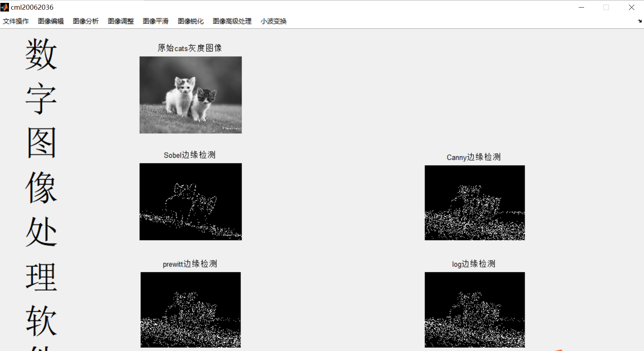Open the 文件操作 menu
644x351 pixels.
[16, 21]
